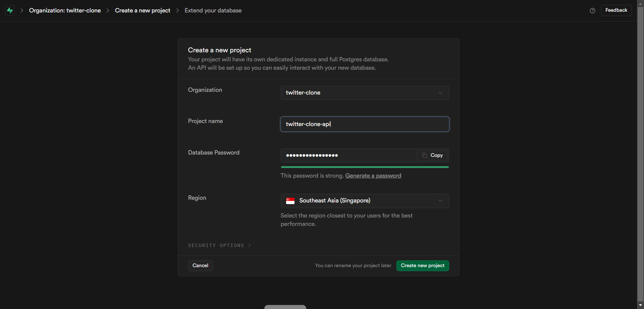This screenshot has width=644, height=309.
Task: Click Generate a password link
Action: [x=373, y=176]
